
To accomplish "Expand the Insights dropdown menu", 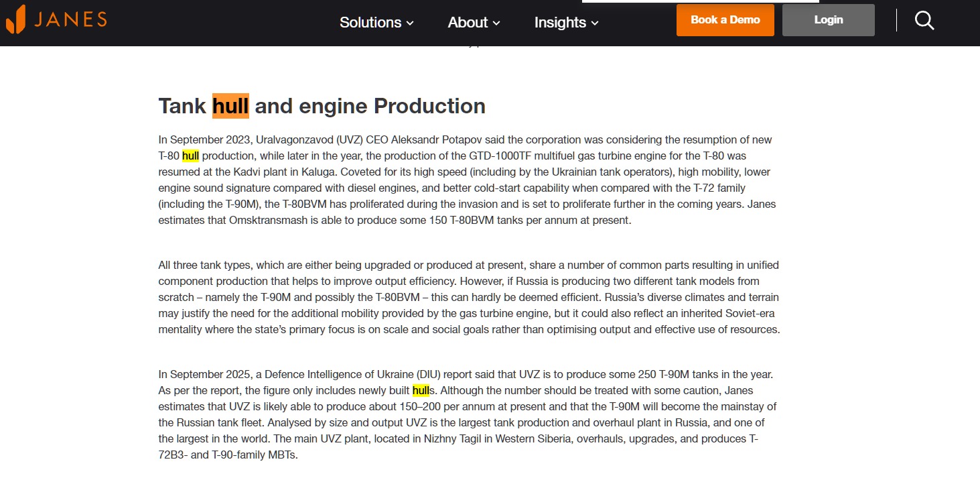I will (566, 22).
